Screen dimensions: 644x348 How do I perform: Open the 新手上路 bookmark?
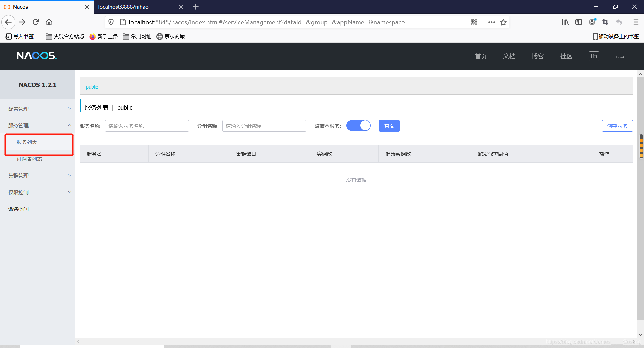[103, 36]
